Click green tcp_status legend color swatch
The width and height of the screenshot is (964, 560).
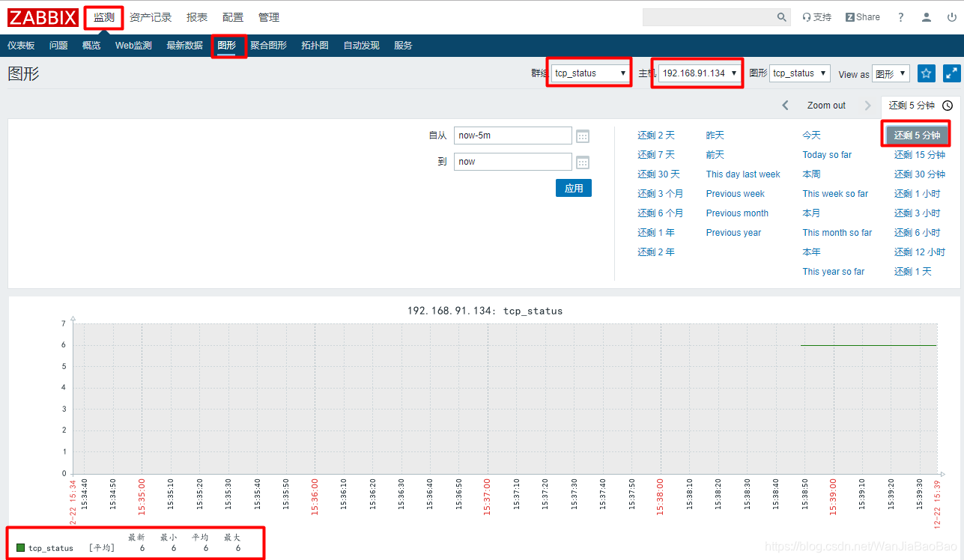[x=20, y=548]
